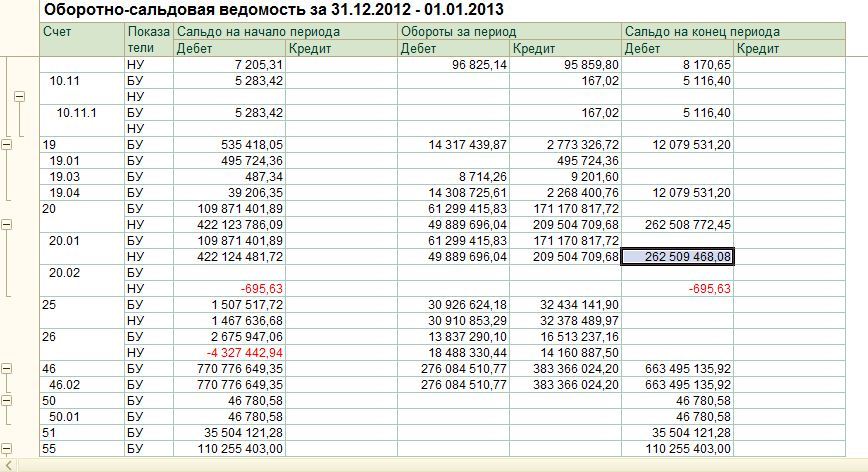Viewport: 868px width, 472px height.
Task: Select opening balance 1 507 517,72
Action: [x=247, y=305]
